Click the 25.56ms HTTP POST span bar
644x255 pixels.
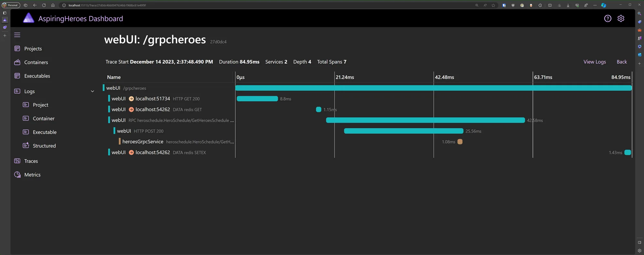click(403, 131)
